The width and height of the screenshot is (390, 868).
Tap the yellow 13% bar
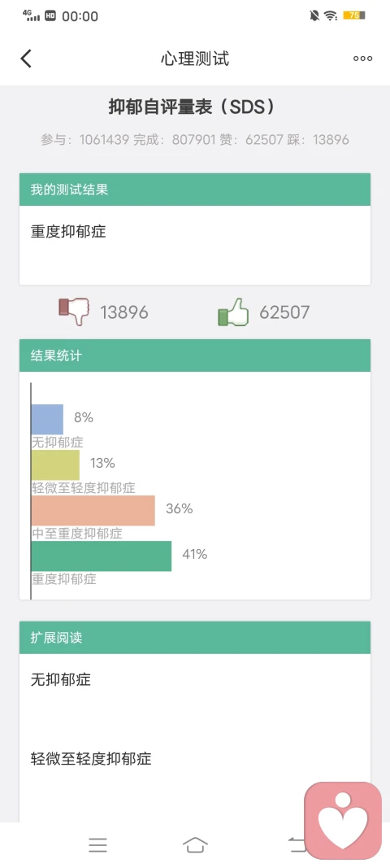coord(55,465)
